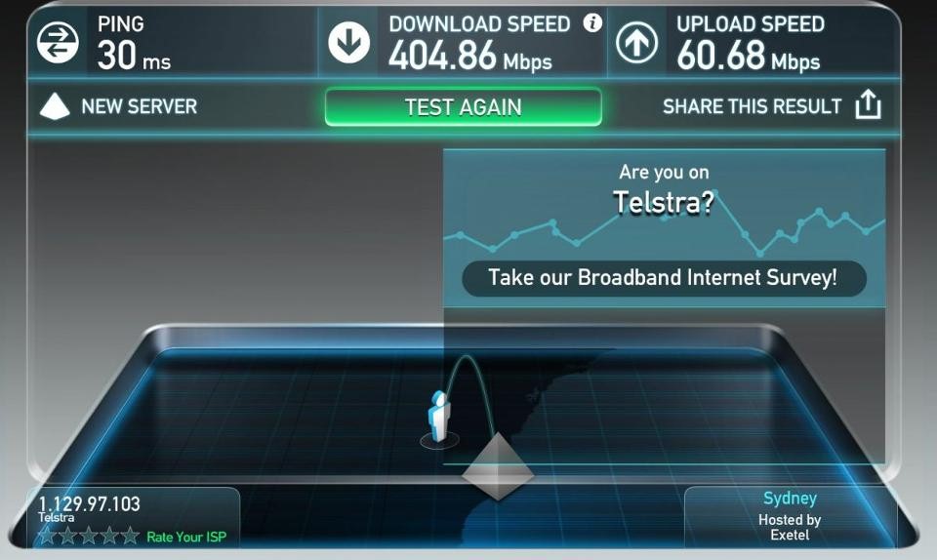Click the Sydney server location label
Screen dimensions: 937x560
[x=790, y=498]
